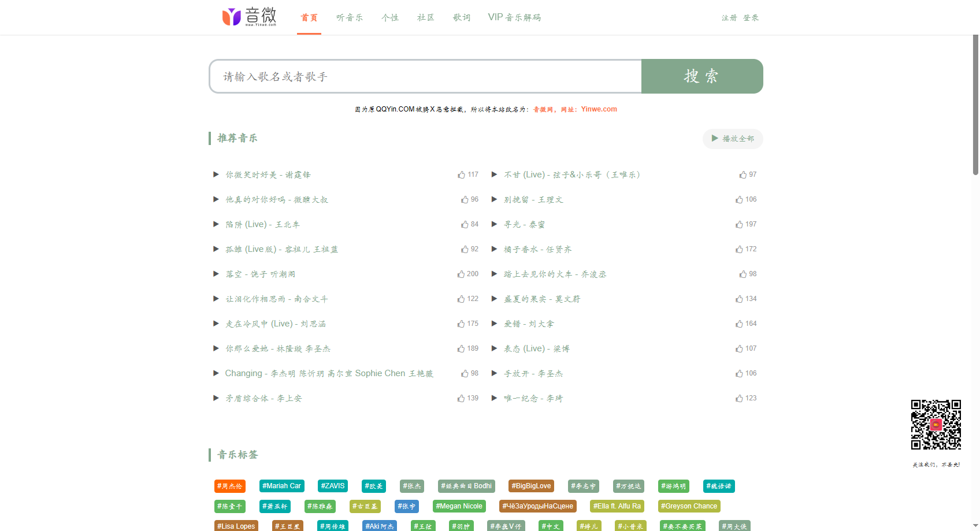The width and height of the screenshot is (980, 531).
Task: Thumbs-up icon with 189 likes
Action: click(461, 348)
